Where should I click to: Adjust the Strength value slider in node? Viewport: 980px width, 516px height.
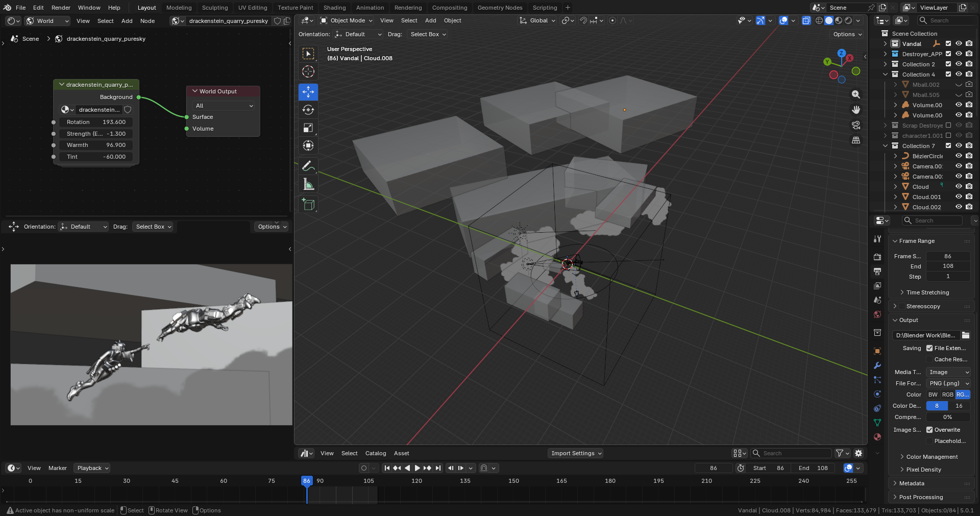(96, 134)
